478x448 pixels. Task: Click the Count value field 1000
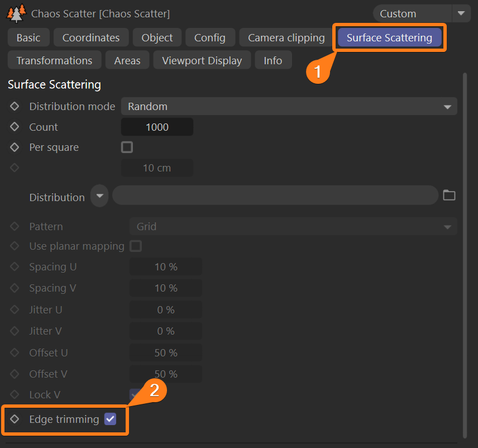coord(157,127)
